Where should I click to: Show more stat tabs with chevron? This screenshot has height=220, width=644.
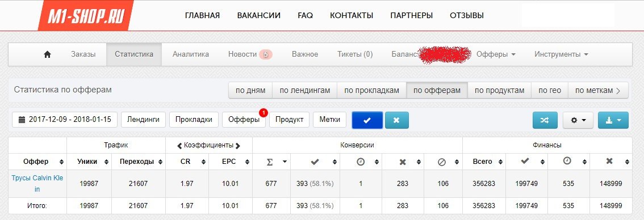click(x=618, y=91)
